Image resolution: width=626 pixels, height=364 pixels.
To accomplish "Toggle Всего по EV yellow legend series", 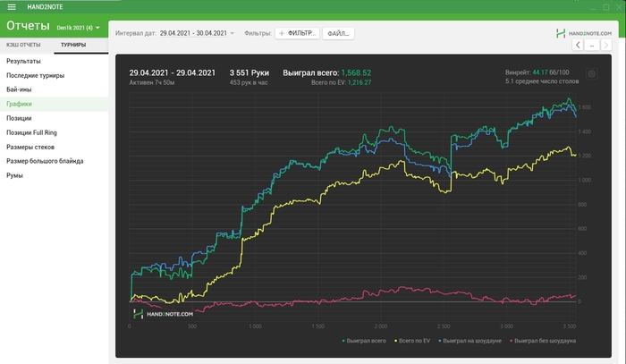I will (412, 341).
